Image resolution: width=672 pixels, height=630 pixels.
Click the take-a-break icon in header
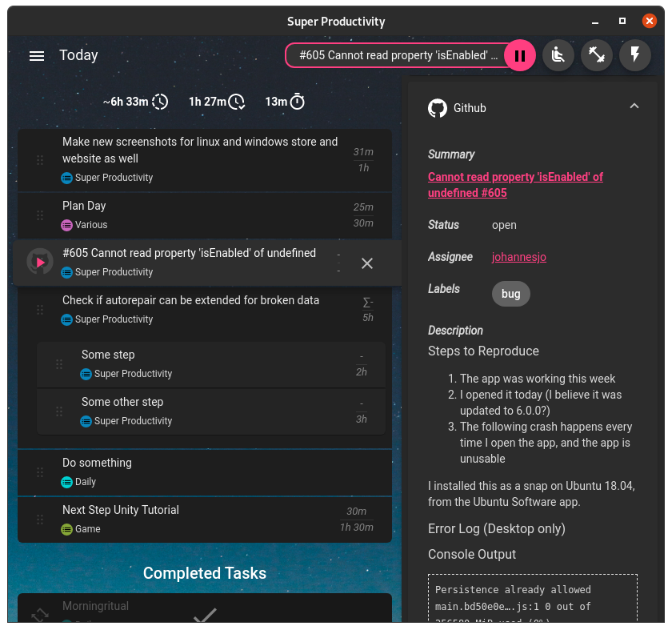coord(558,55)
